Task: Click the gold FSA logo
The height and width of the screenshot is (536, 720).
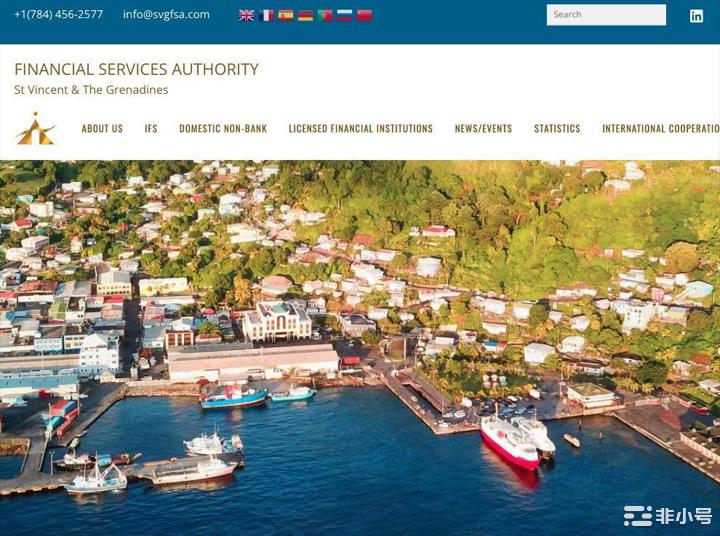Action: (35, 129)
